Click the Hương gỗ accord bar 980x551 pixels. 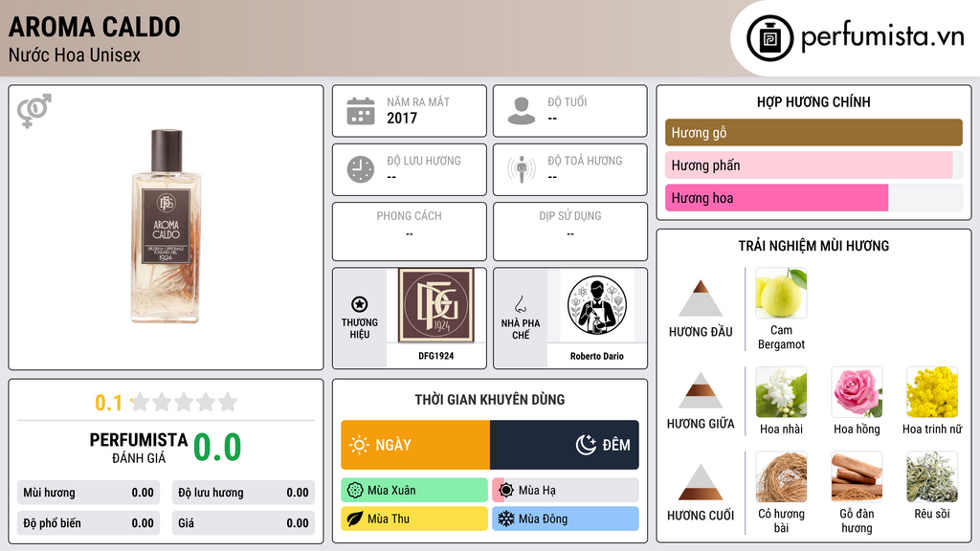point(813,132)
